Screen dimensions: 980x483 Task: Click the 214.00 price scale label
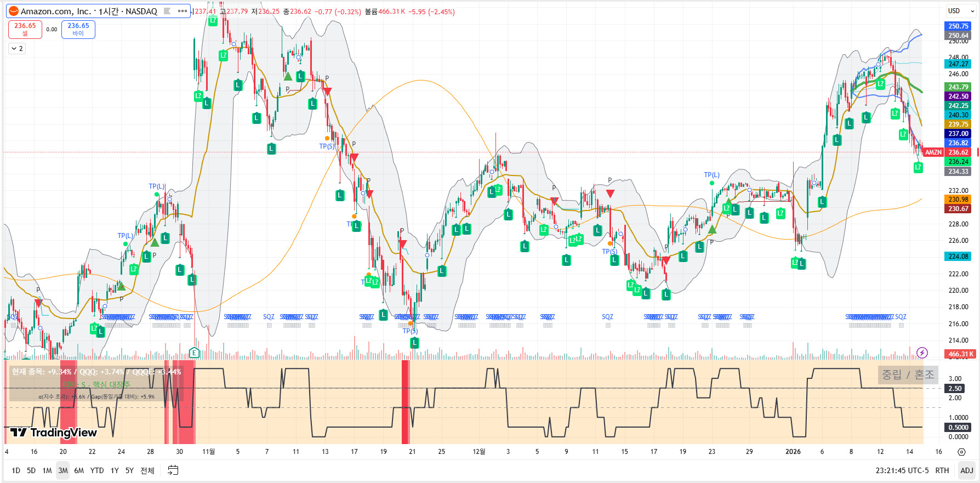(958, 340)
